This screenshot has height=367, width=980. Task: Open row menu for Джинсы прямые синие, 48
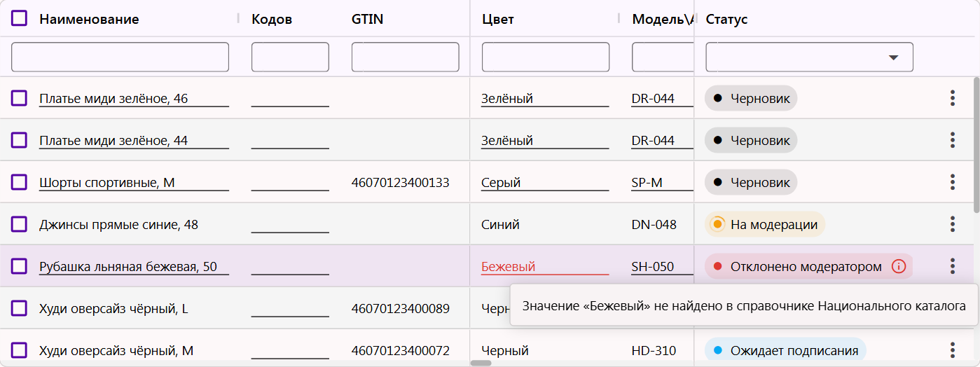[x=952, y=224]
